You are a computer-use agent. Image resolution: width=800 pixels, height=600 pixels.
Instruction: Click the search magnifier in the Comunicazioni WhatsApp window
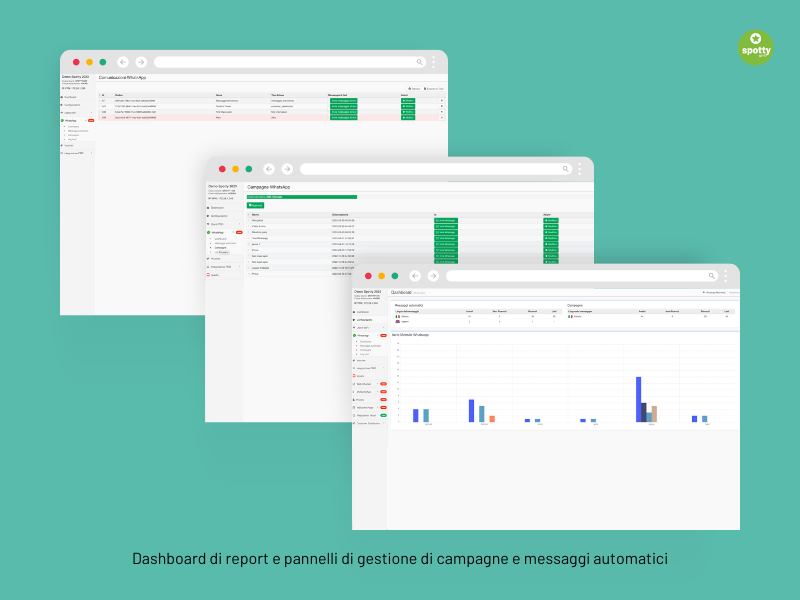click(419, 62)
